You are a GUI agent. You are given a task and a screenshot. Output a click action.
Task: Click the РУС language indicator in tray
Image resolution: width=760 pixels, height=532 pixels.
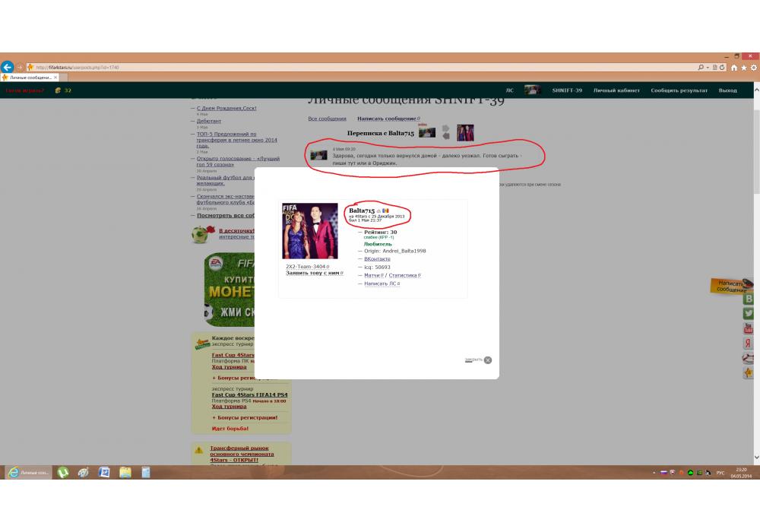720,473
